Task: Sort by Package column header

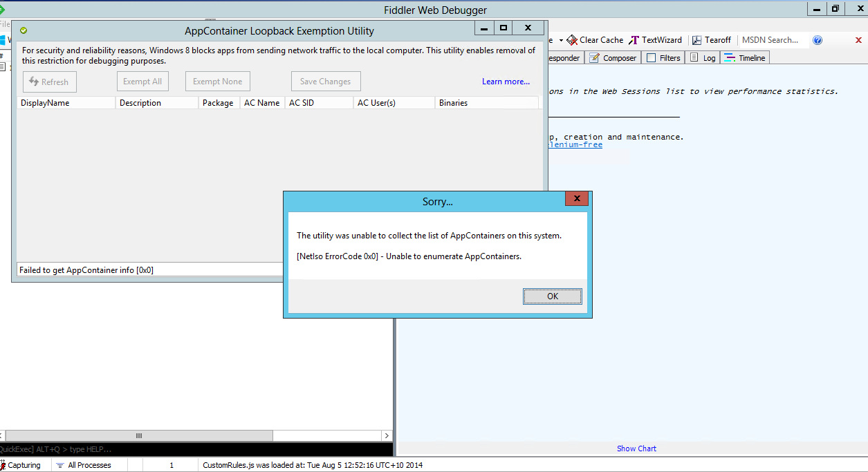Action: pyautogui.click(x=219, y=103)
